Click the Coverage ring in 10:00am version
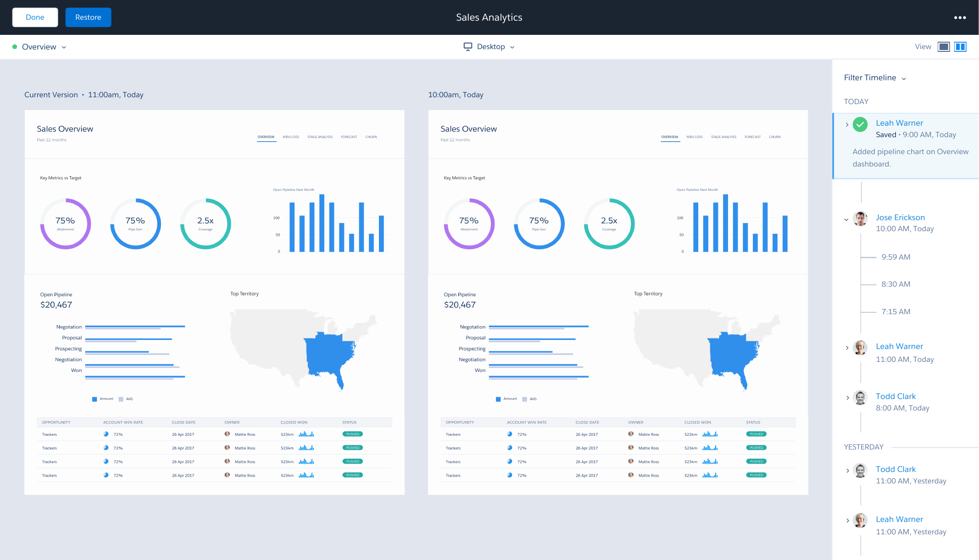 point(609,224)
